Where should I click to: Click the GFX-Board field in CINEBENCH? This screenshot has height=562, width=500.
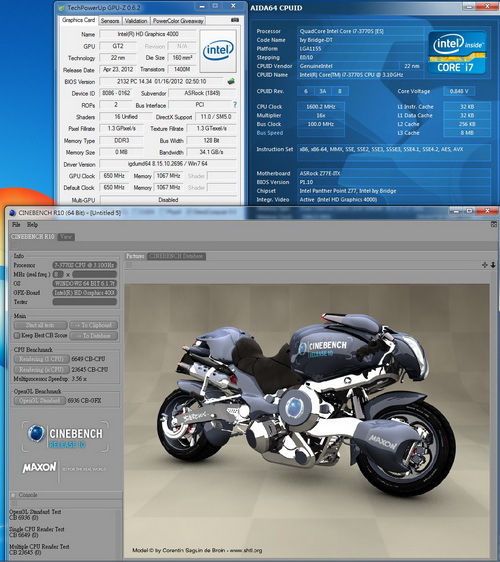coord(85,292)
